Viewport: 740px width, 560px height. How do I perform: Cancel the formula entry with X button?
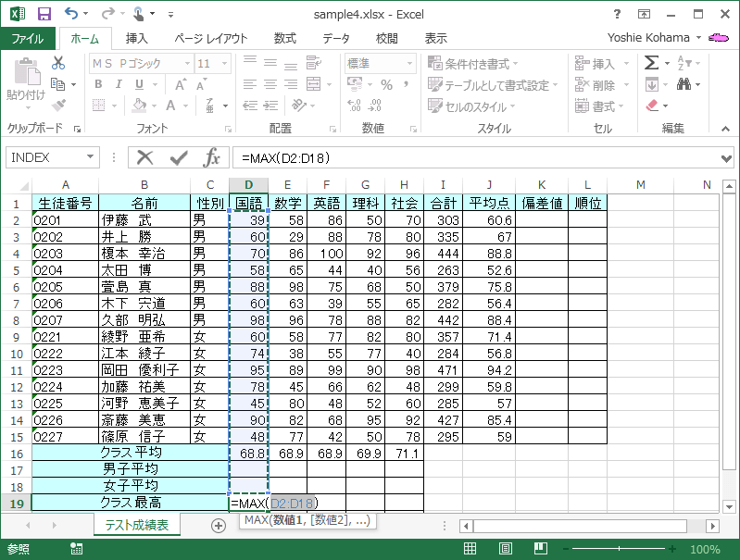144,157
